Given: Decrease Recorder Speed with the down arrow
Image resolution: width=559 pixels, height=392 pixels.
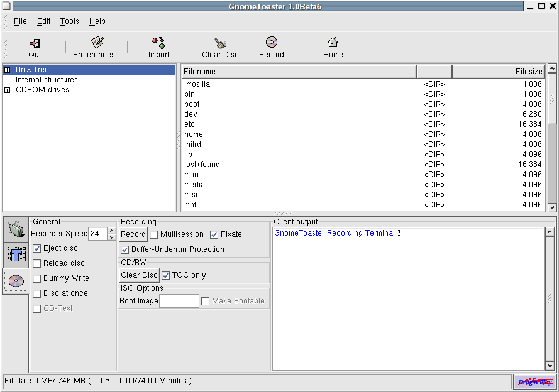Looking at the screenshot, I should point(111,237).
